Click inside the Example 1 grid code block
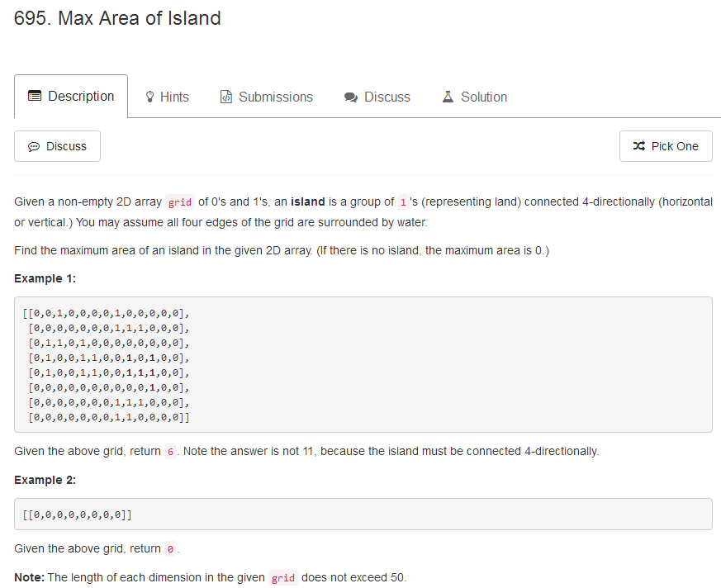 [363, 364]
